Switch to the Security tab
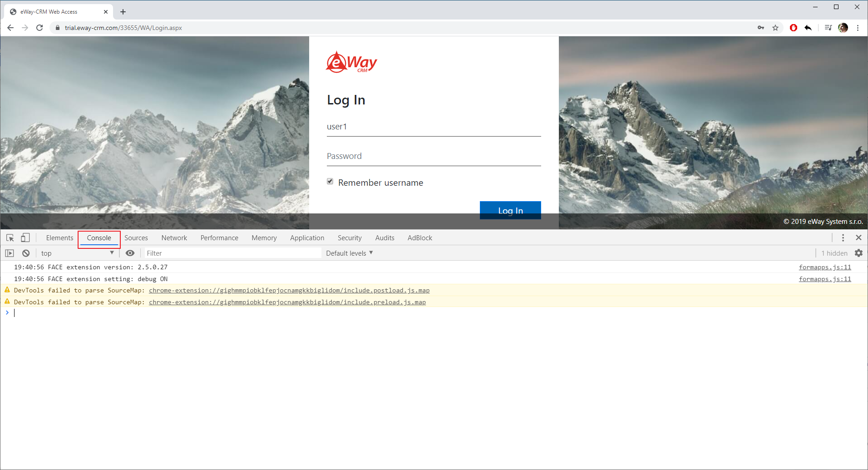 click(350, 237)
